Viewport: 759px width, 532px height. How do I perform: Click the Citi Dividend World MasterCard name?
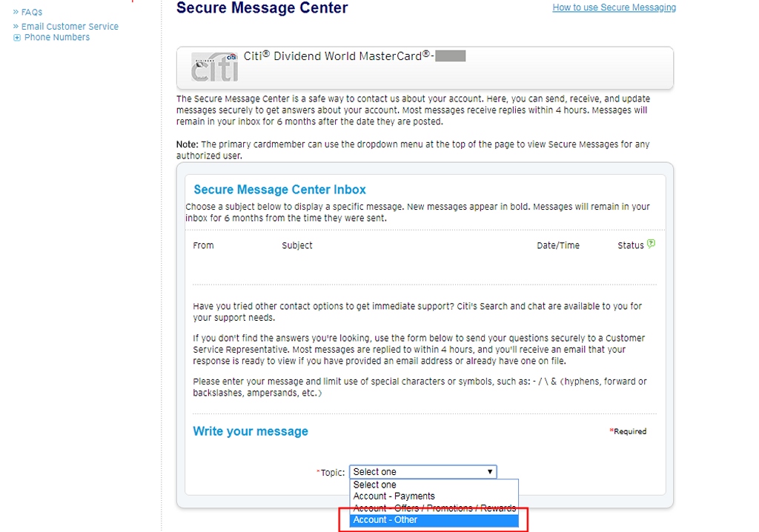pyautogui.click(x=338, y=56)
